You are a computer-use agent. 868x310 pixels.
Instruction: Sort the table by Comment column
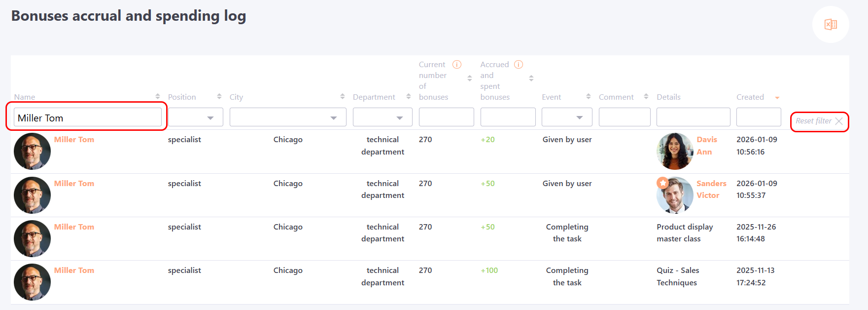click(646, 96)
